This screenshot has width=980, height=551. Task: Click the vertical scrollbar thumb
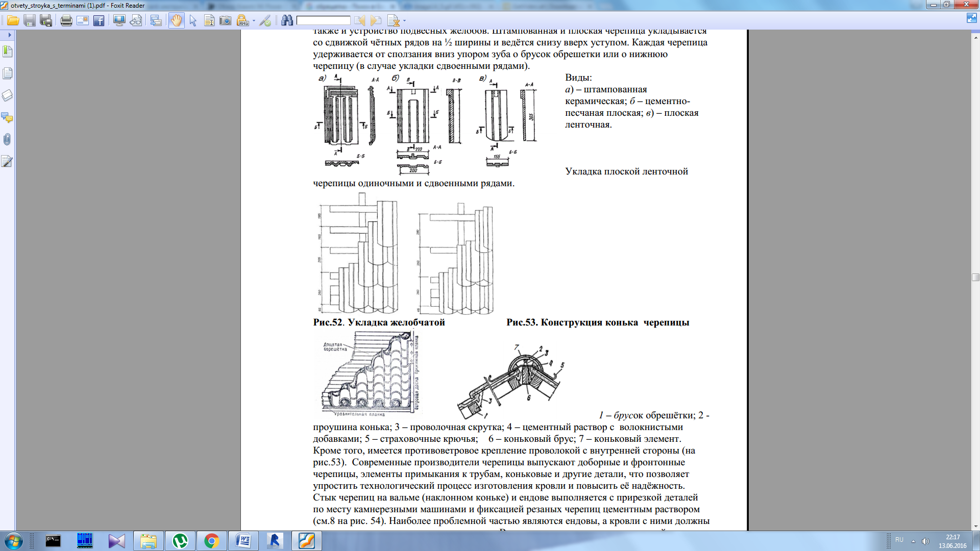coord(975,278)
